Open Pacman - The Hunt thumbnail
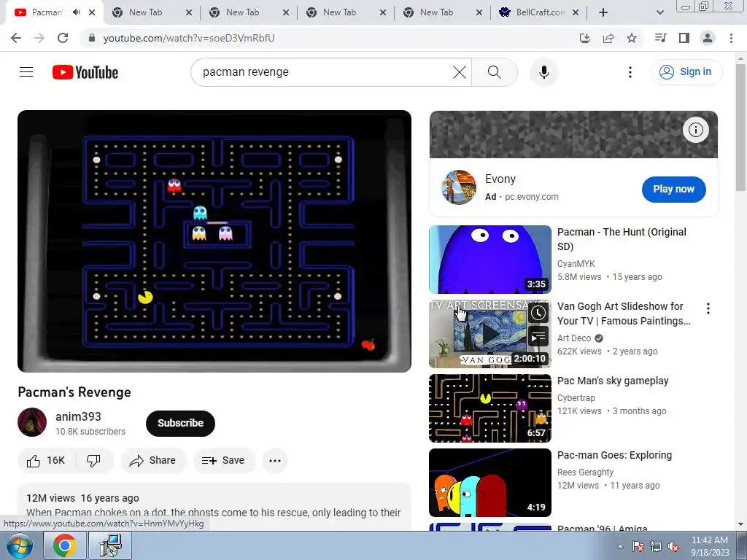This screenshot has width=747, height=560. coord(489,260)
